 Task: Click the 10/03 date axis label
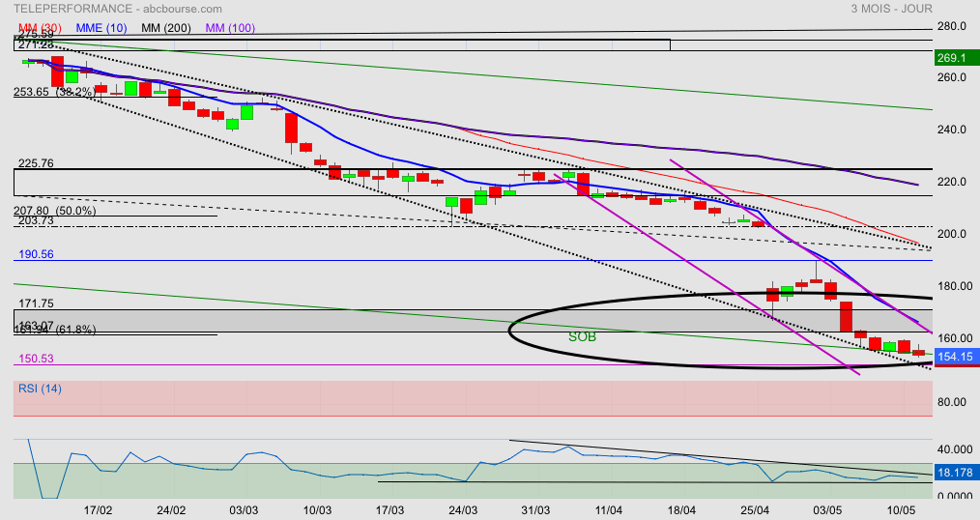tap(317, 510)
